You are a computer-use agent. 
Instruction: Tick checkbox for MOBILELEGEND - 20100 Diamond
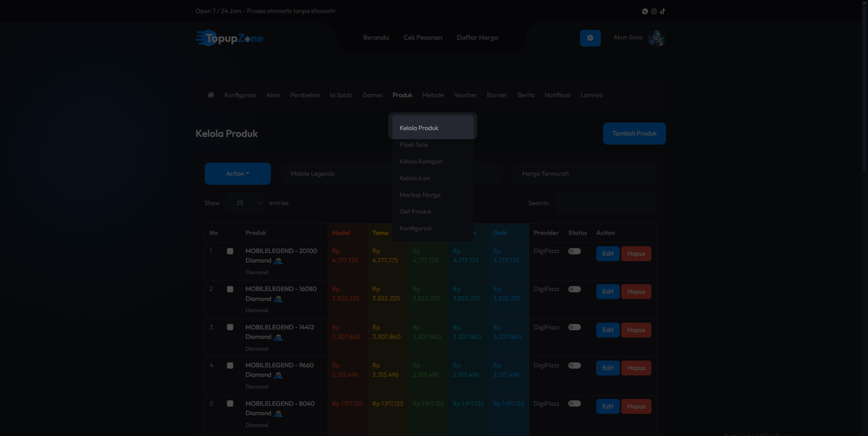point(230,251)
